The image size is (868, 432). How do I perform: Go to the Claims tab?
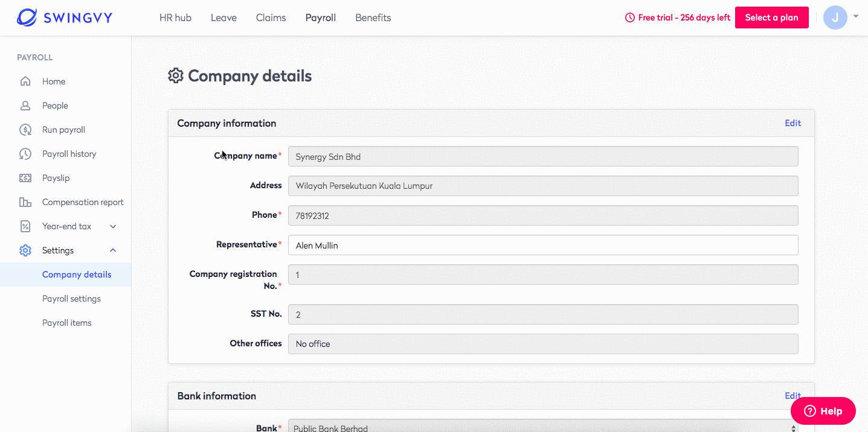pyautogui.click(x=271, y=17)
